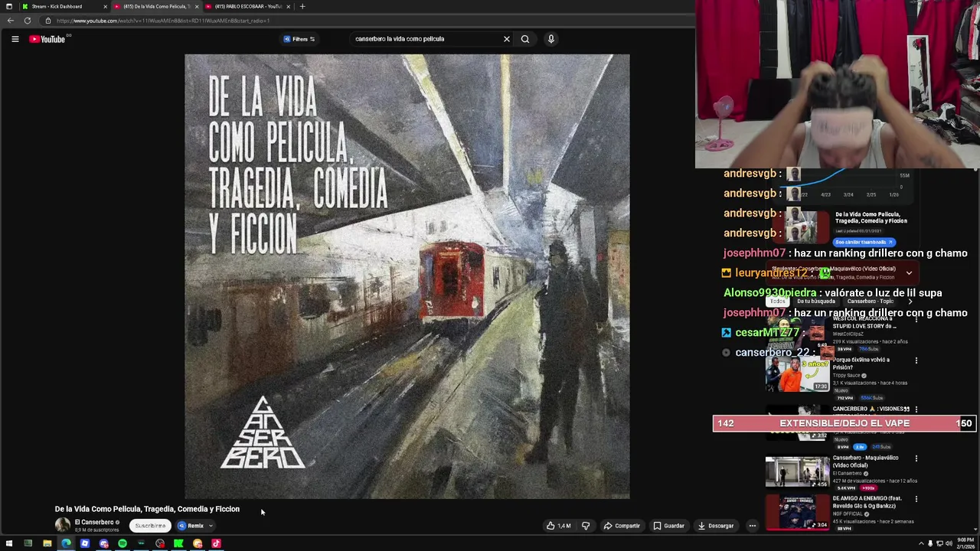Screen dimensions: 980x551
Task: Go to YouTube home via logo
Action: pyautogui.click(x=47, y=39)
